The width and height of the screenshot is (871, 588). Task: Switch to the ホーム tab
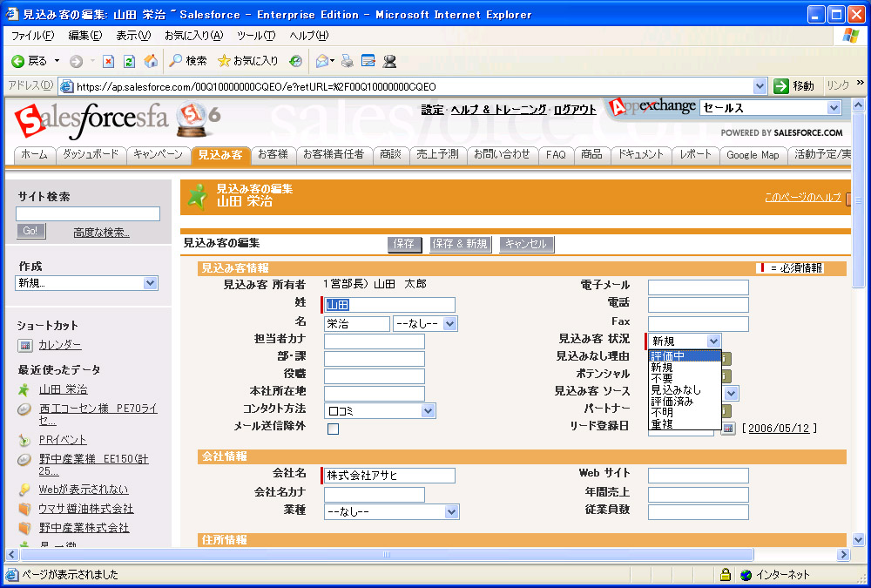pyautogui.click(x=35, y=154)
